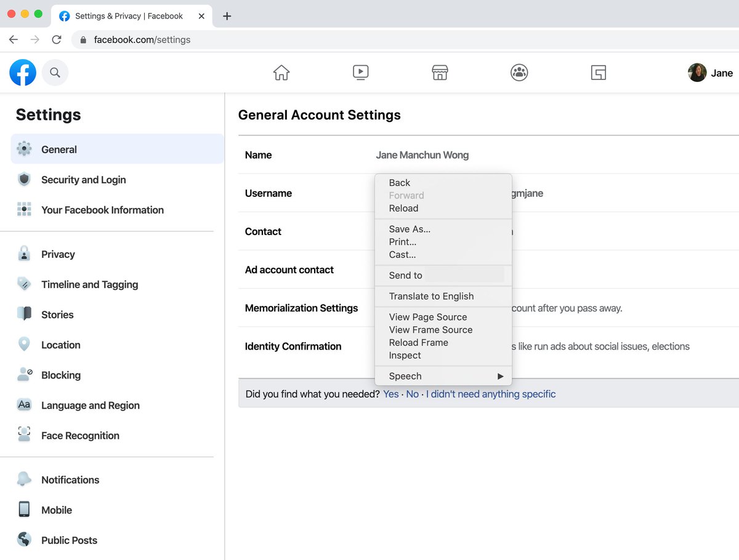
Task: Answer Yes to feedback question
Action: coord(391,394)
